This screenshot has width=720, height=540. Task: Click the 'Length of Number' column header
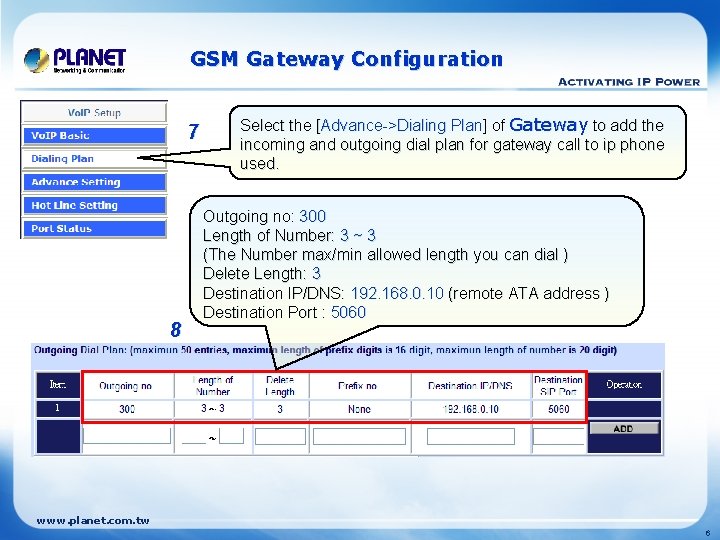pyautogui.click(x=213, y=386)
